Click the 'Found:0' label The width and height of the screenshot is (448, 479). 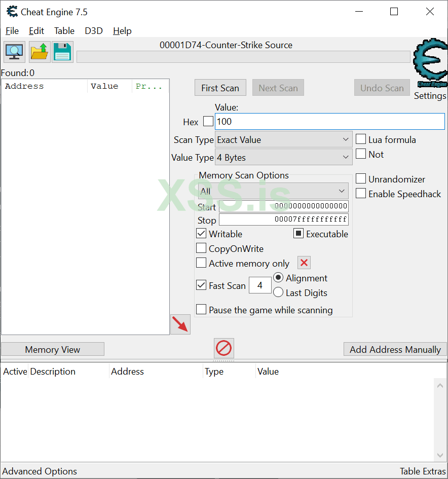coord(18,72)
